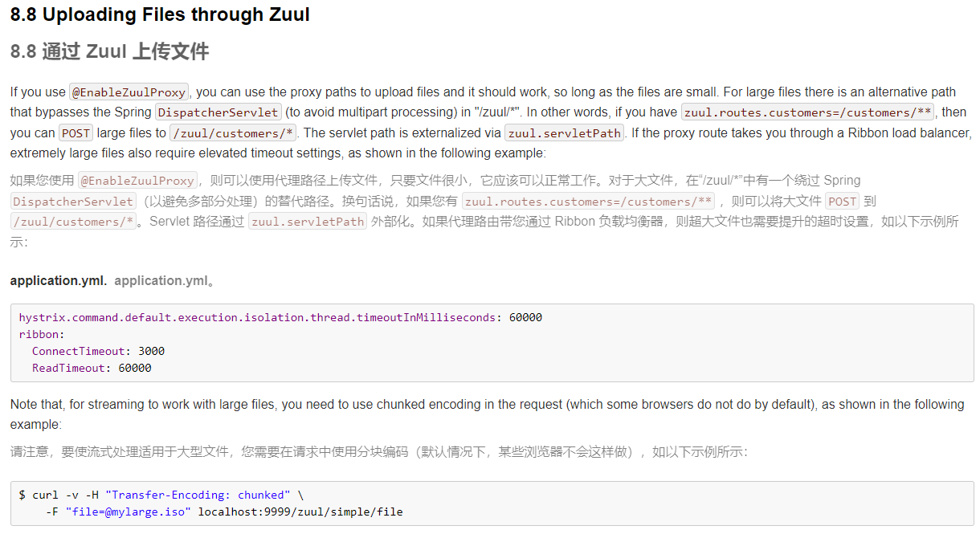Click the Chinese heading 8.8 通过 Zuul 上传文件
The width and height of the screenshot is (980, 534).
[x=109, y=52]
